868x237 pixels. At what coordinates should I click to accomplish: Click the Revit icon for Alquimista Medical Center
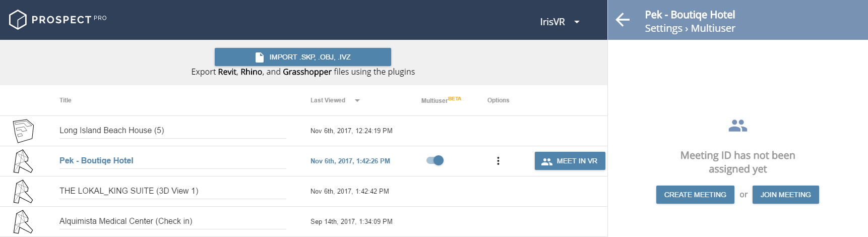pyautogui.click(x=23, y=221)
